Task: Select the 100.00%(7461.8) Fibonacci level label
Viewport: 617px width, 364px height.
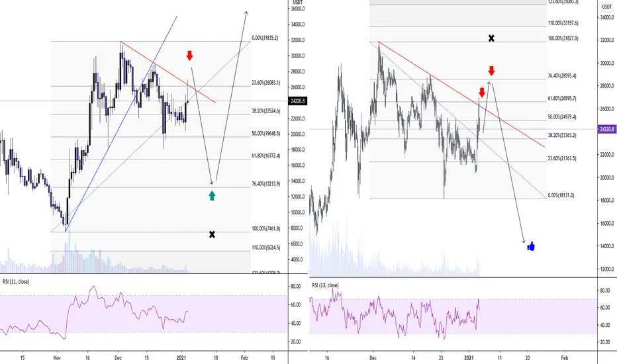Action: pos(266,228)
